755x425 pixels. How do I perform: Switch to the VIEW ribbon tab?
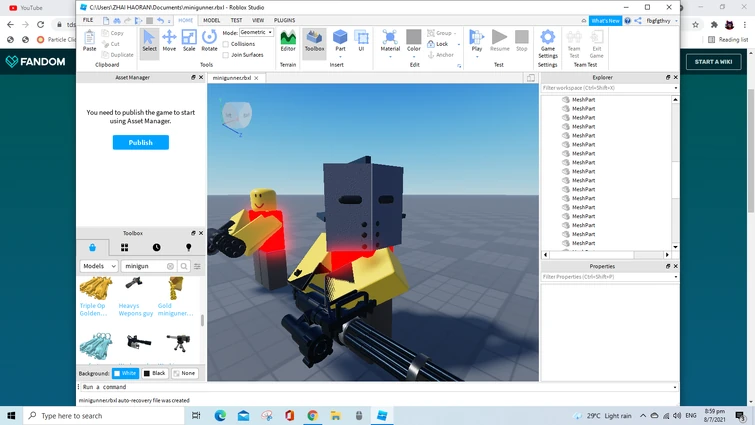point(258,20)
